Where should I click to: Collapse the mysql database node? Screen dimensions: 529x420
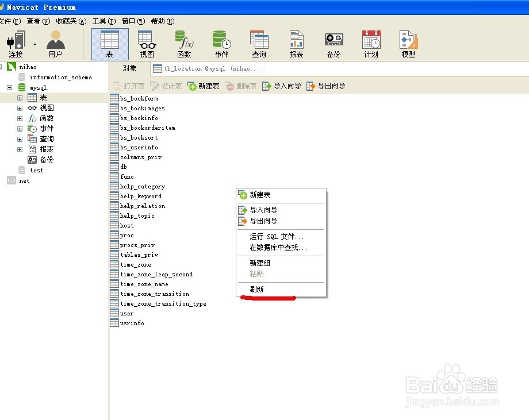pos(10,88)
